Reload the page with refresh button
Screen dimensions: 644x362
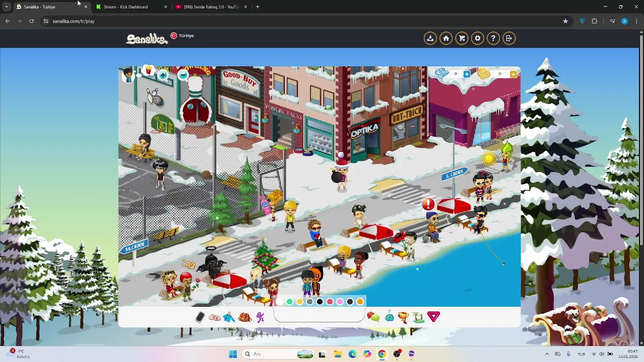(x=31, y=21)
